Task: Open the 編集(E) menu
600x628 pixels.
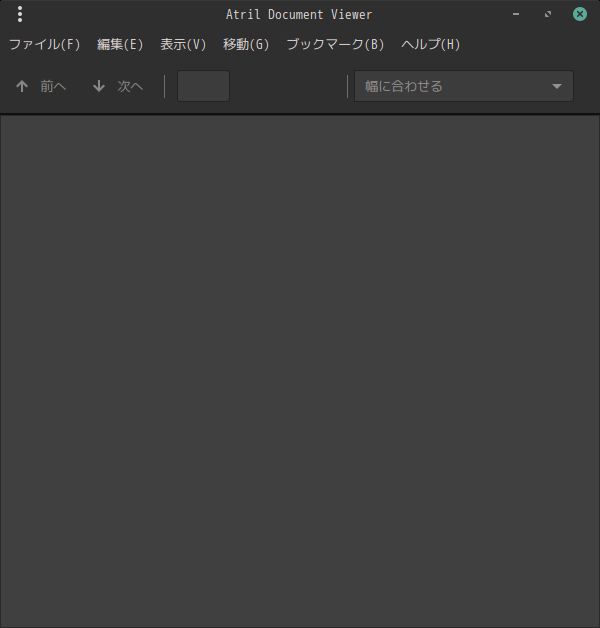Action: pyautogui.click(x=120, y=44)
